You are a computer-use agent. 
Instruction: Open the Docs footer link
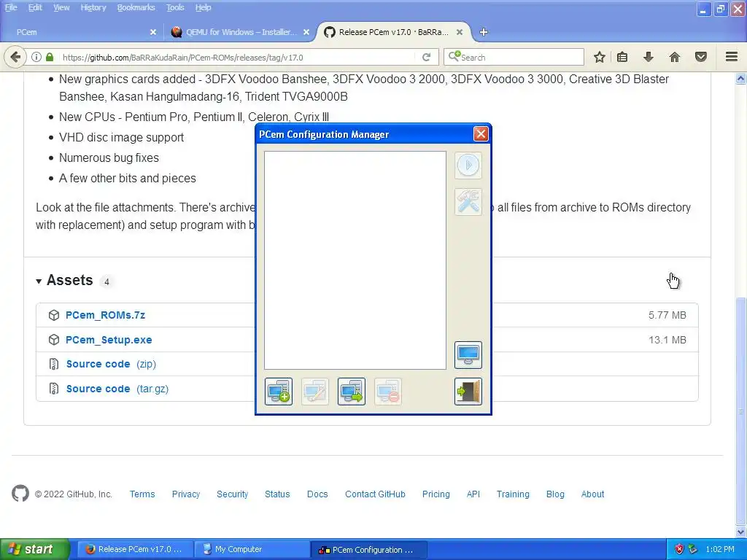click(317, 494)
